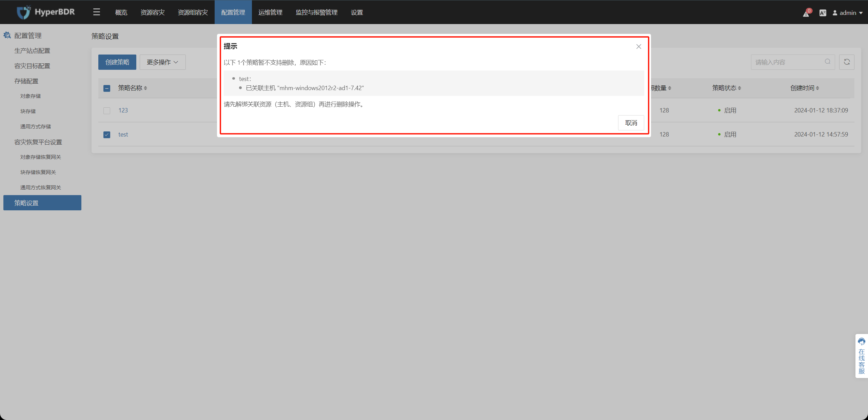The height and width of the screenshot is (420, 868).
Task: Go to 资源容灾 tab
Action: (x=153, y=12)
